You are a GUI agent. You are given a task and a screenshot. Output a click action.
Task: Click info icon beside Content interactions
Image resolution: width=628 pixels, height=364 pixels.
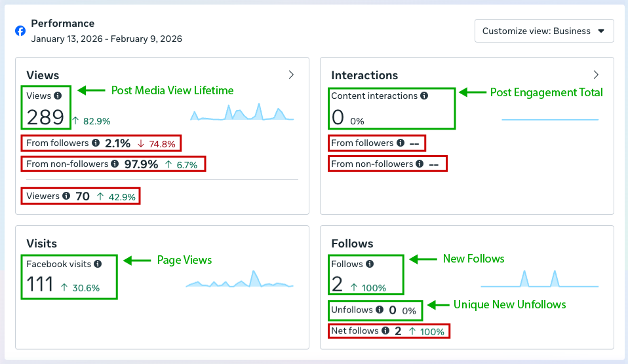(x=424, y=96)
